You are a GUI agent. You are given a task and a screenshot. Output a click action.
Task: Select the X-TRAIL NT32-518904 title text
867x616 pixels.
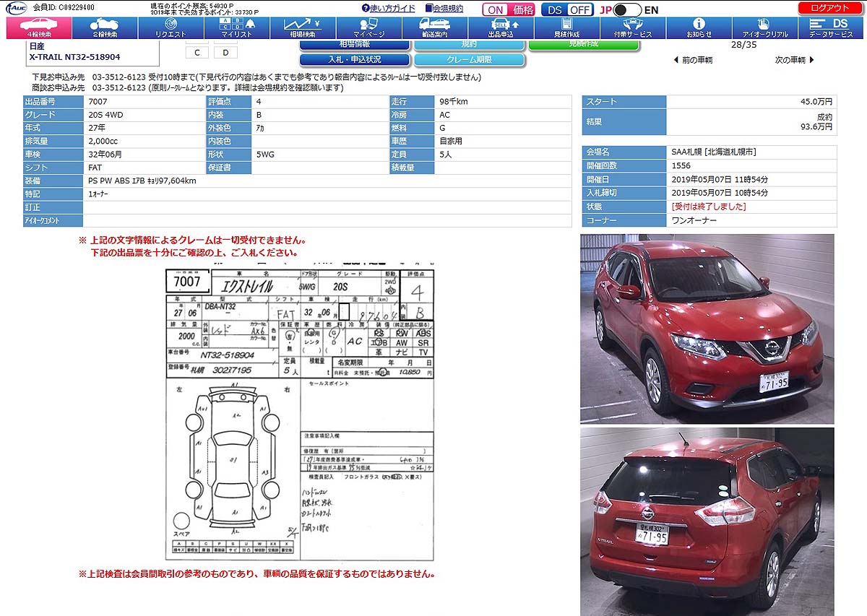tap(74, 56)
